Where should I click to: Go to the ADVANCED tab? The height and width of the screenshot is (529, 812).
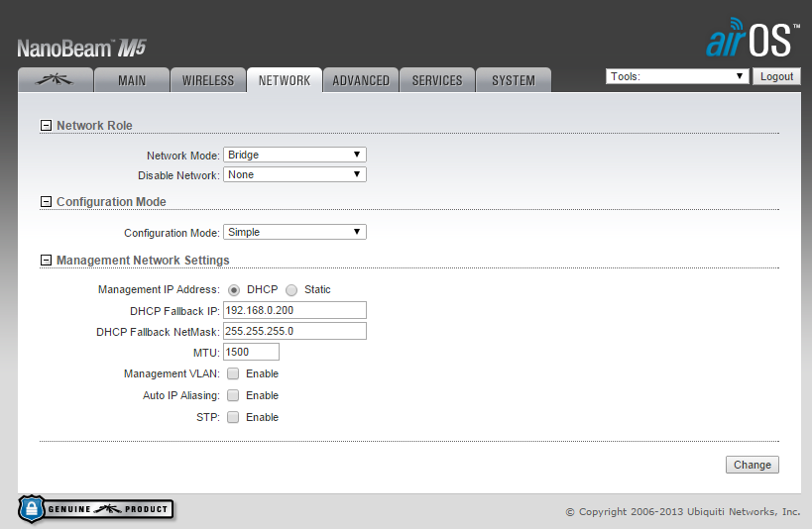tap(361, 80)
